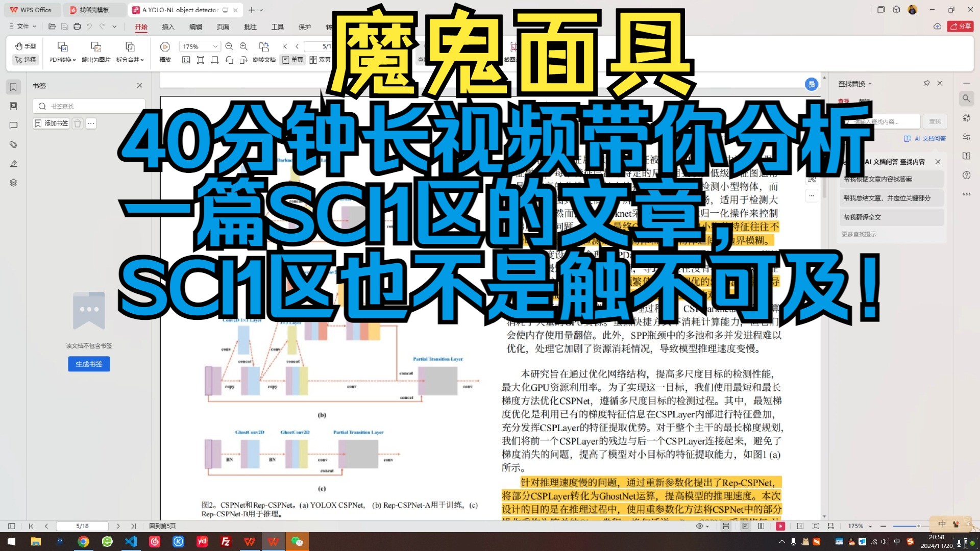Image resolution: width=980 pixels, height=551 pixels.
Task: Click the print icon
Action: click(x=77, y=26)
